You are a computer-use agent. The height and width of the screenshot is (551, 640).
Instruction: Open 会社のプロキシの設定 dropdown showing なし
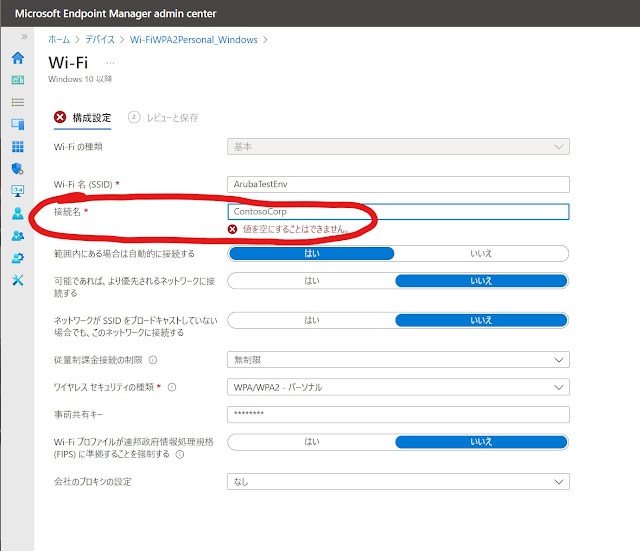[x=398, y=482]
